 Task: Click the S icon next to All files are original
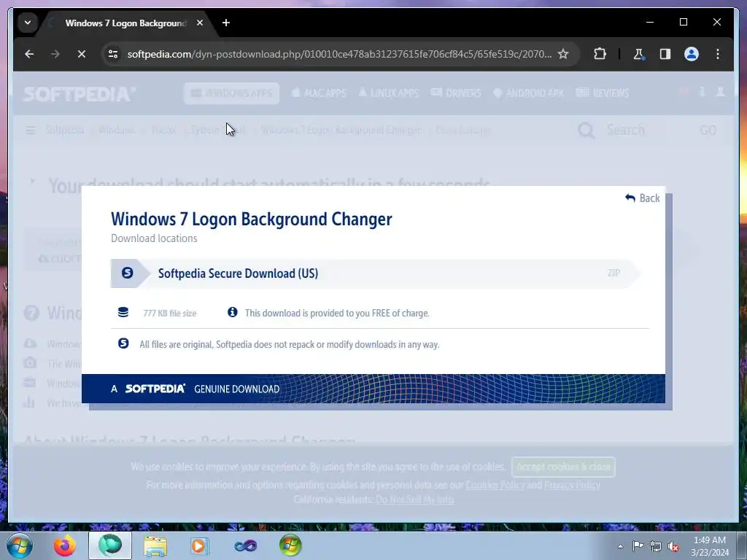123,343
